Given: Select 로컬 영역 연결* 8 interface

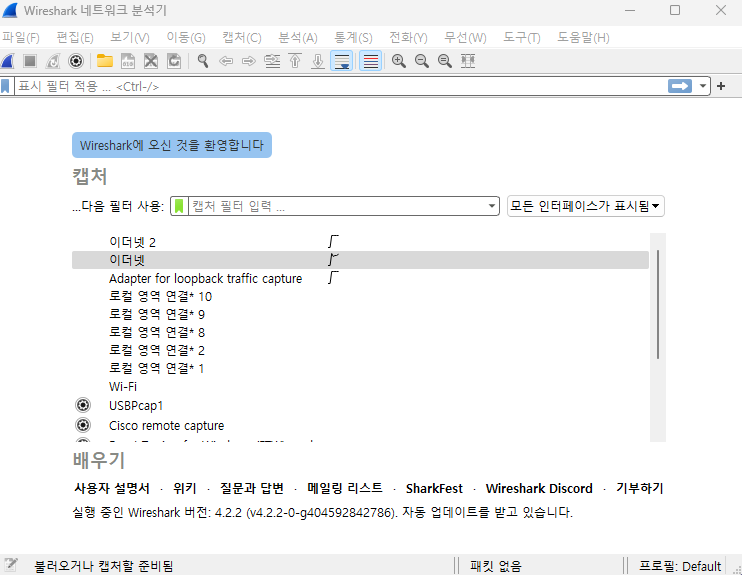Looking at the screenshot, I should 360,332.
